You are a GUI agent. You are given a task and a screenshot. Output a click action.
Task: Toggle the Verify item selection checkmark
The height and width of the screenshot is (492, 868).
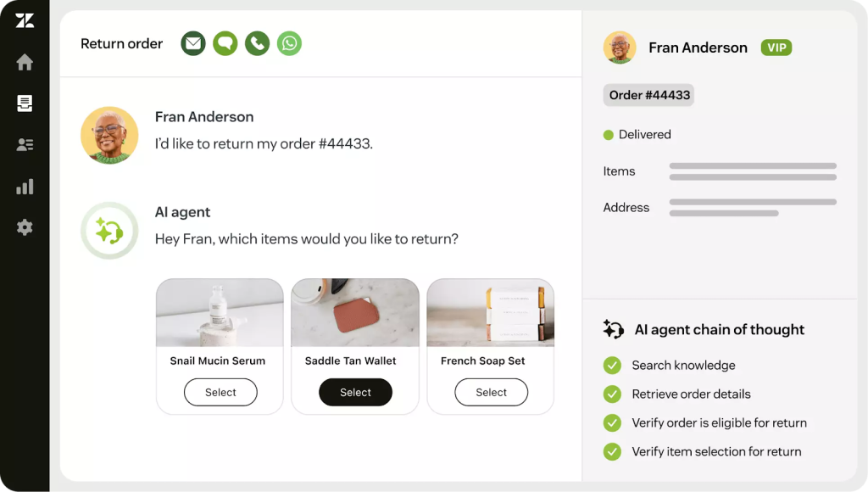(613, 451)
